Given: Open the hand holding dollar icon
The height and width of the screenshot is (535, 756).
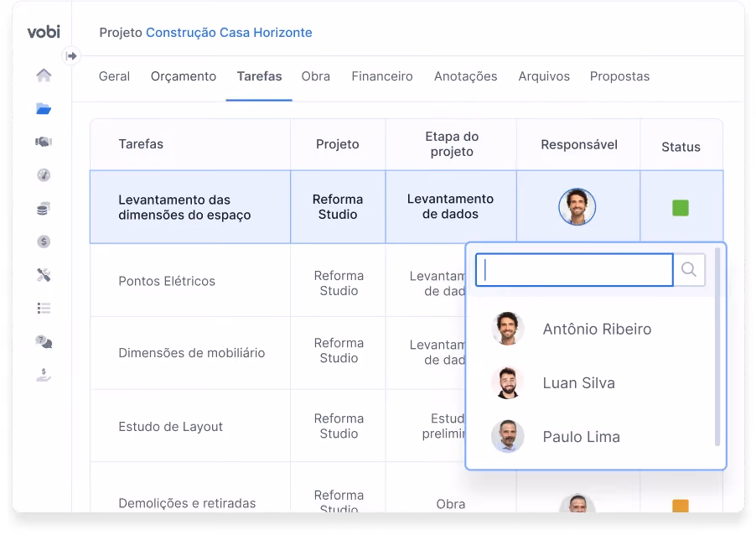Looking at the screenshot, I should point(44,375).
